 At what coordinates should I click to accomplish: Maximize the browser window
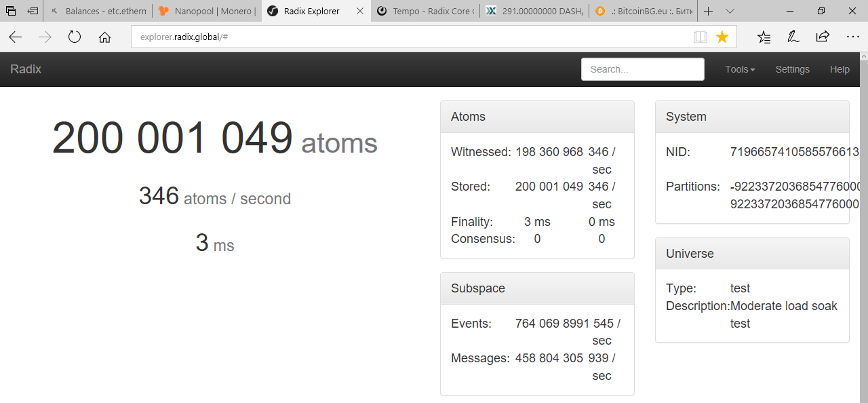coord(821,11)
